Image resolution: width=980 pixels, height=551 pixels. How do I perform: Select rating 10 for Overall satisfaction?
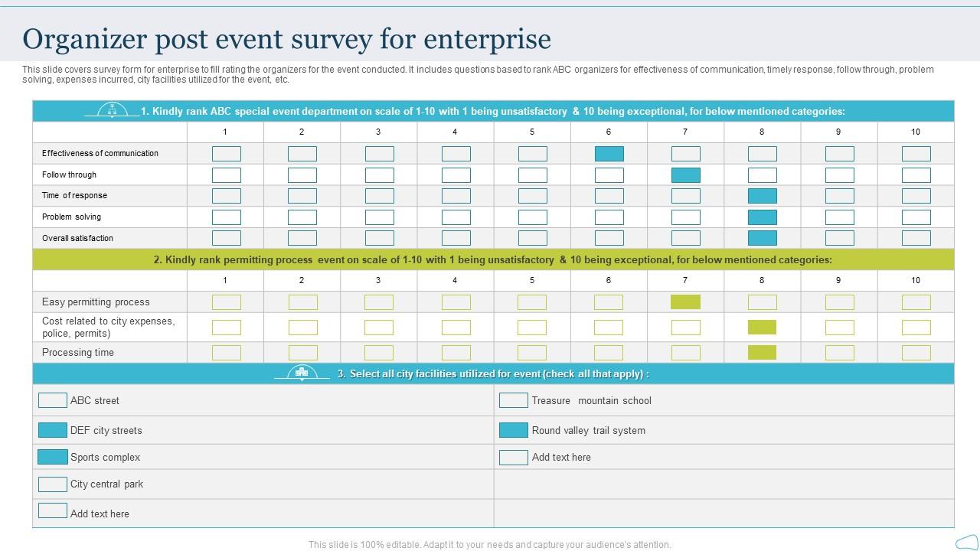pos(915,237)
